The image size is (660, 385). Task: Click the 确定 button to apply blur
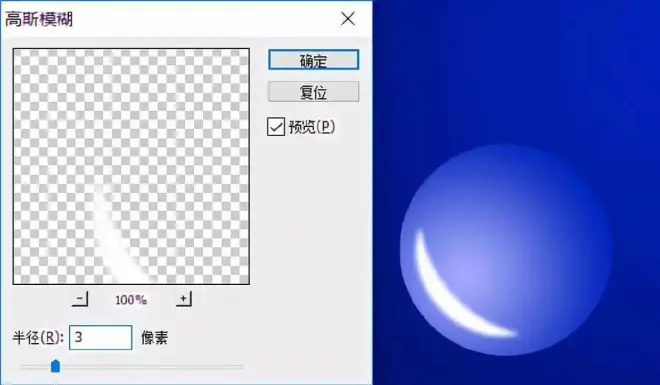(314, 60)
